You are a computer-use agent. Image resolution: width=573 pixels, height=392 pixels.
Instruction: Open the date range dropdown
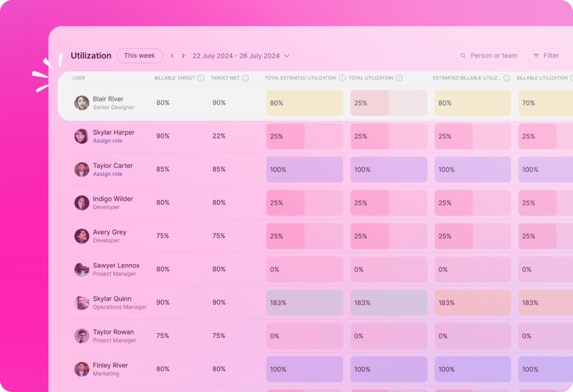pyautogui.click(x=287, y=56)
